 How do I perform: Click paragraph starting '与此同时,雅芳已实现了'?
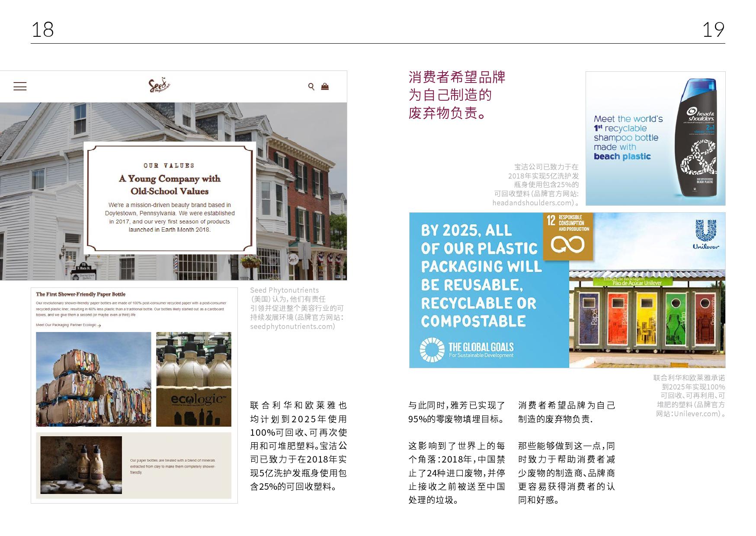[x=457, y=412]
